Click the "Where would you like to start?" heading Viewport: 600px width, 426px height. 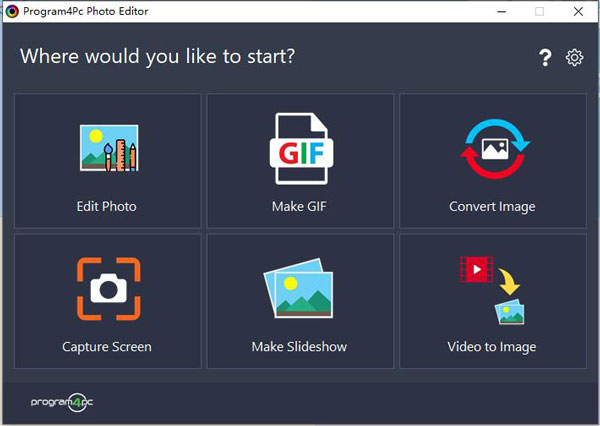[158, 57]
